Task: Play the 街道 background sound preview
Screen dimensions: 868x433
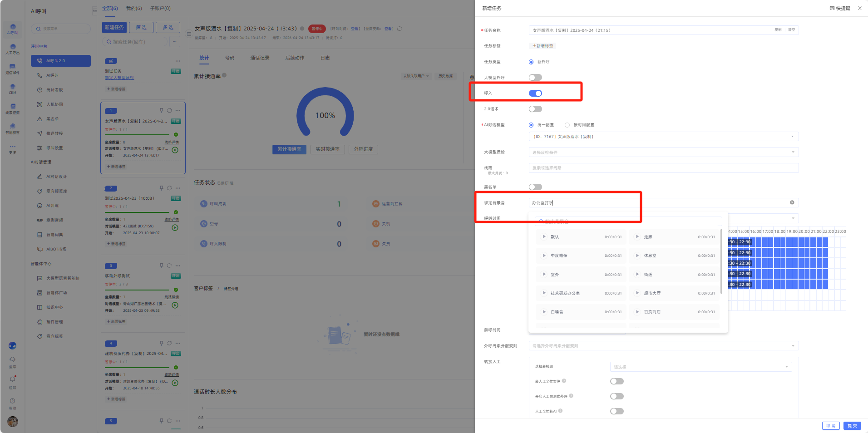Action: pyautogui.click(x=637, y=274)
